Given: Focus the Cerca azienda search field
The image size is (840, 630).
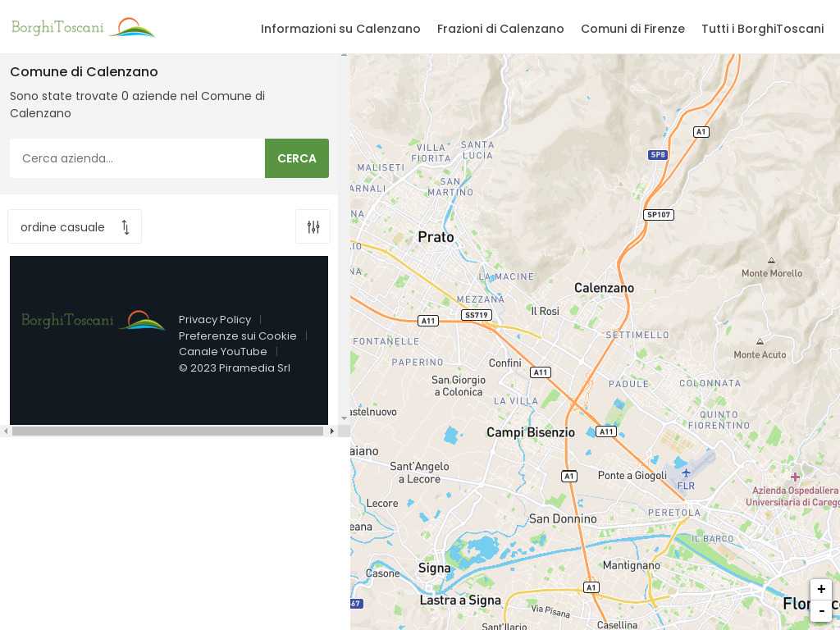Looking at the screenshot, I should (137, 158).
